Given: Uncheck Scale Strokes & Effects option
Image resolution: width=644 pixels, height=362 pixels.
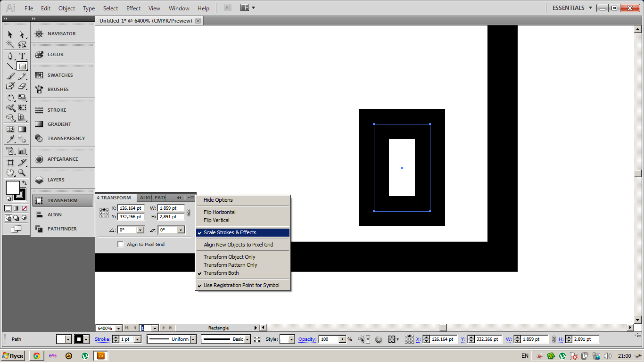Looking at the screenshot, I should pos(230,232).
